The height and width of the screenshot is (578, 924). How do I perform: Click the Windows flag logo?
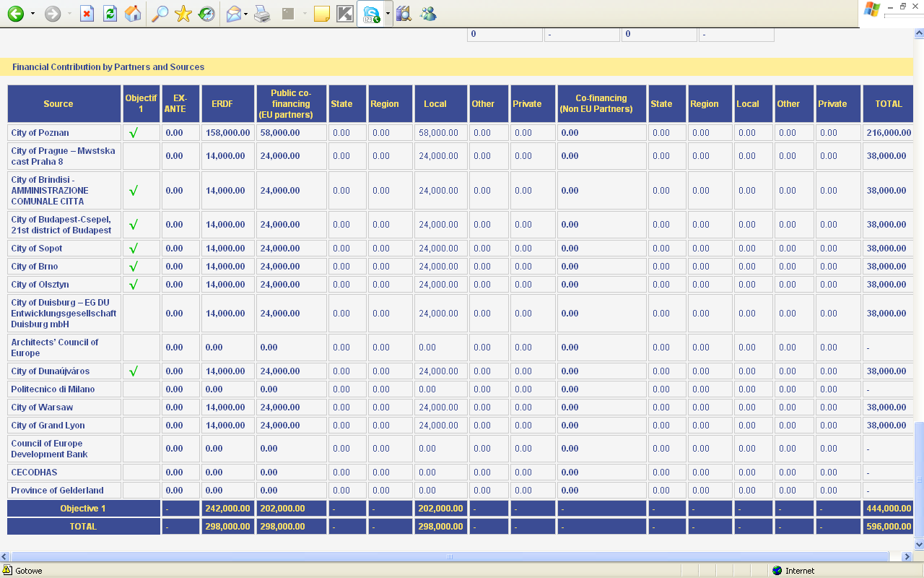point(871,9)
